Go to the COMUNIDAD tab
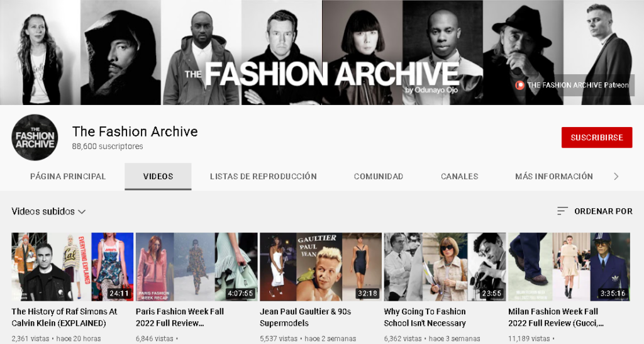 coord(379,177)
